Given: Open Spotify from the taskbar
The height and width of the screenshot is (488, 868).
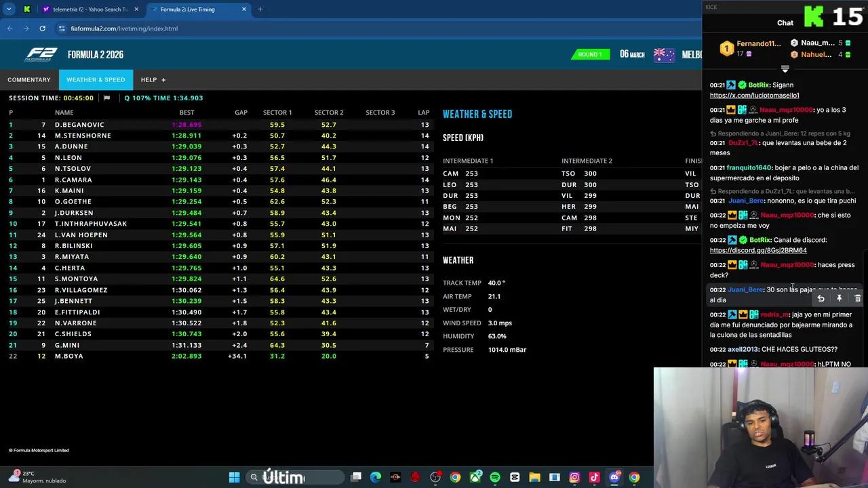Looking at the screenshot, I should click(495, 477).
